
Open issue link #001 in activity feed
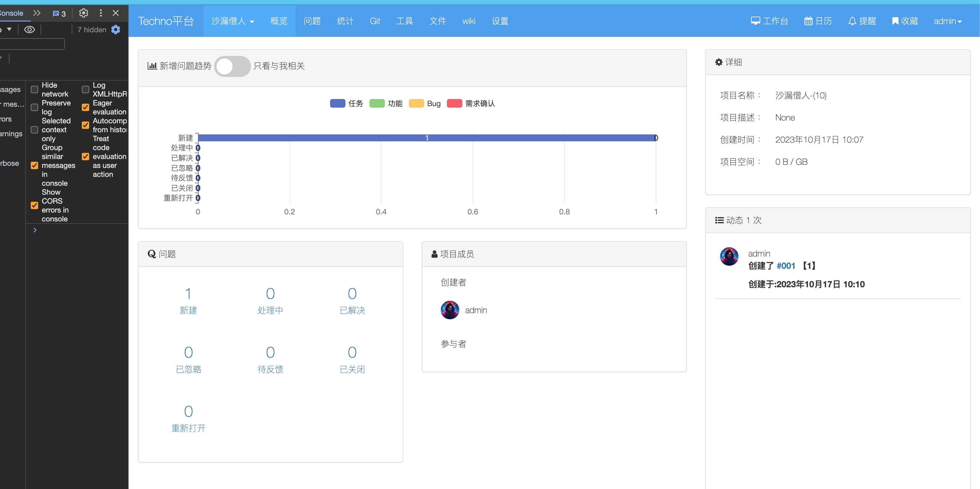786,266
